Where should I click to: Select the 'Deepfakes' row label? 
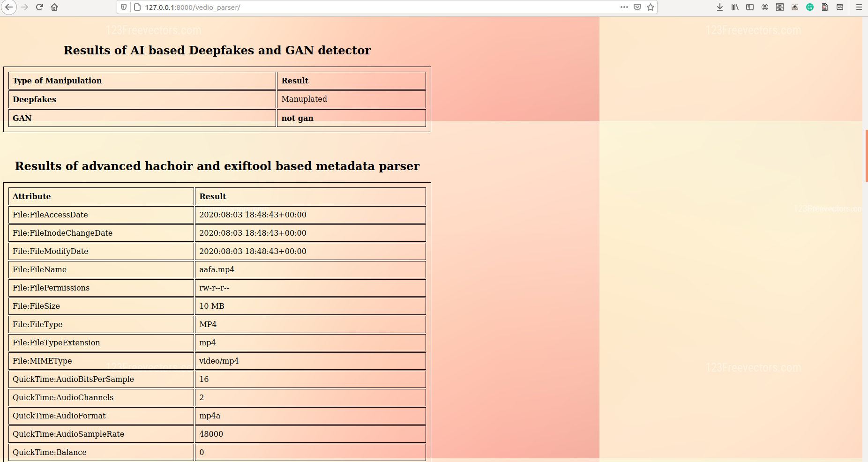(x=142, y=99)
